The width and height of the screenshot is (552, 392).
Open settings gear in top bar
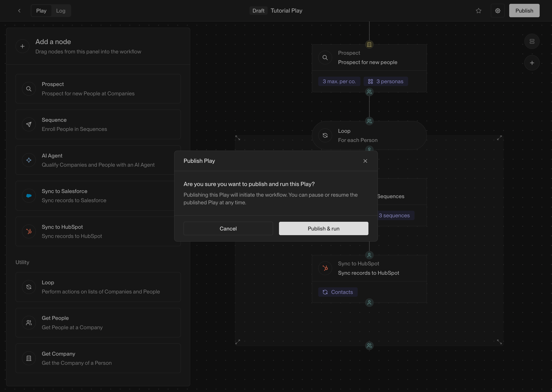(x=497, y=11)
